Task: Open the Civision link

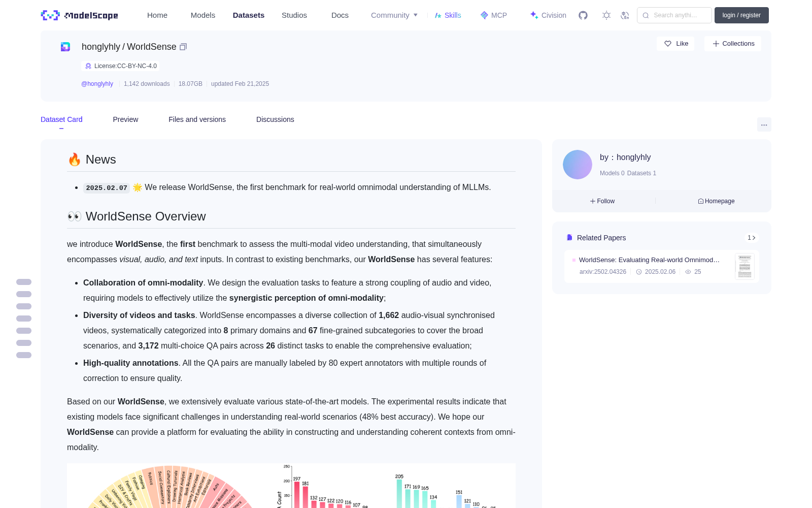Action: 548,15
